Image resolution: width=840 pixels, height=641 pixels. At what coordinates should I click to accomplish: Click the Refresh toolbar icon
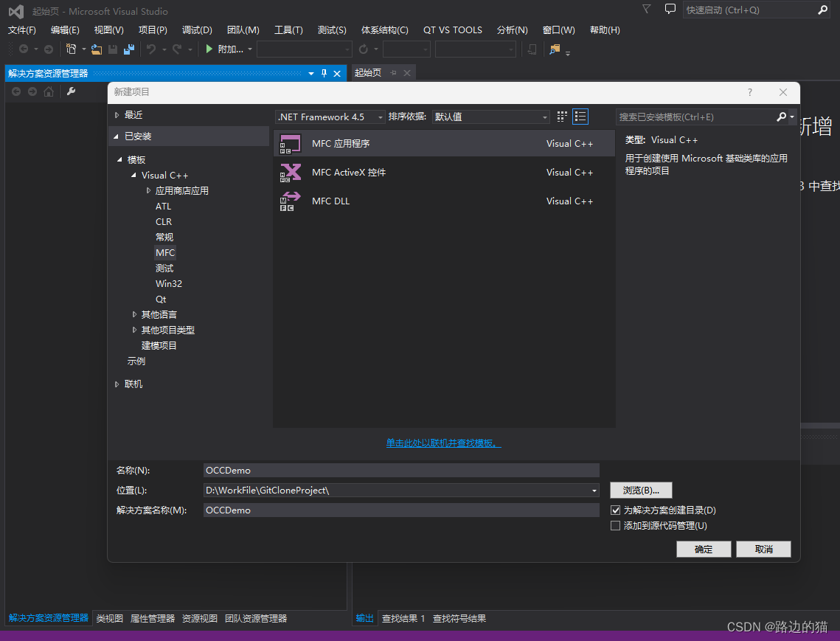click(x=364, y=49)
